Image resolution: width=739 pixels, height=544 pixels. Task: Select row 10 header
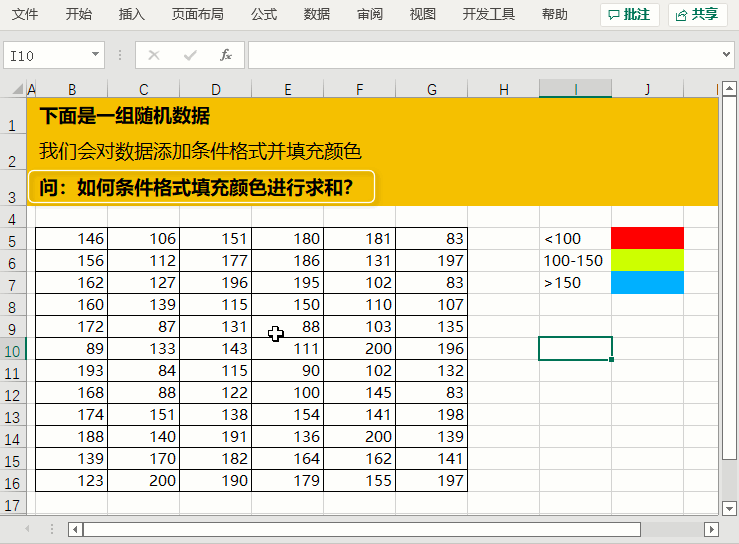12,351
